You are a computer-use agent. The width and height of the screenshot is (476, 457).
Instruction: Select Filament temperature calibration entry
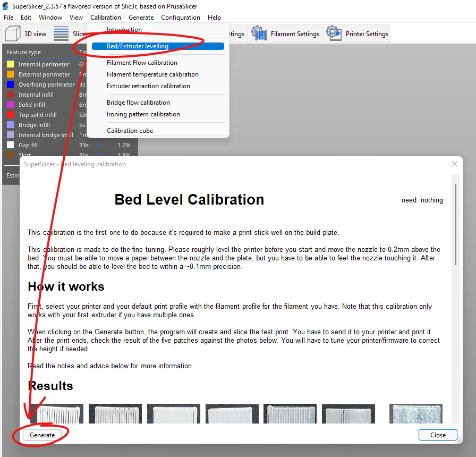[158, 74]
